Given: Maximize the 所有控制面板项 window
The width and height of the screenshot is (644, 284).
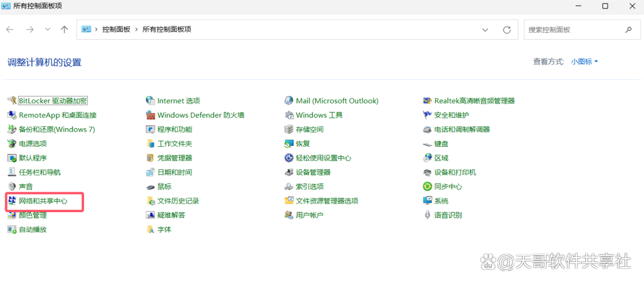Looking at the screenshot, I should pyautogui.click(x=605, y=6).
